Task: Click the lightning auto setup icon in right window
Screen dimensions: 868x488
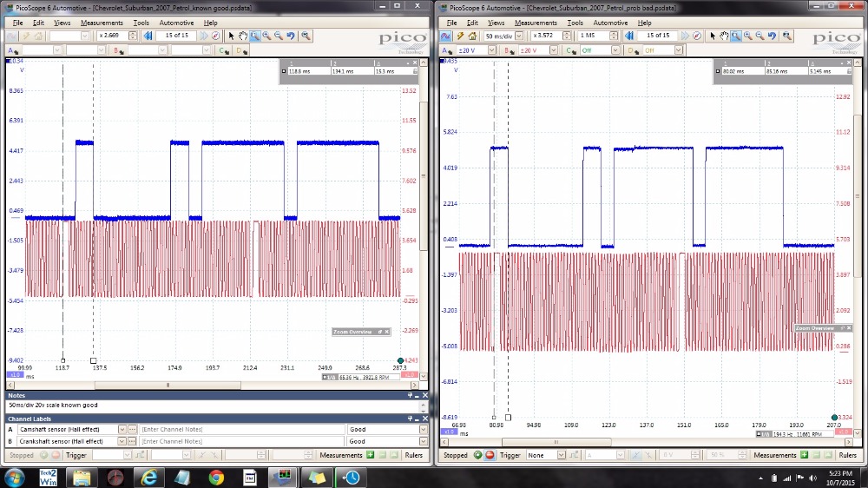Action: coord(461,36)
